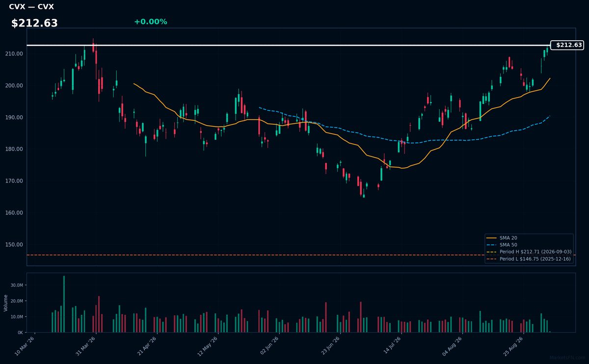589x364 pixels.
Task: Click the SMA 50 legend entry
Action: pyautogui.click(x=501, y=244)
